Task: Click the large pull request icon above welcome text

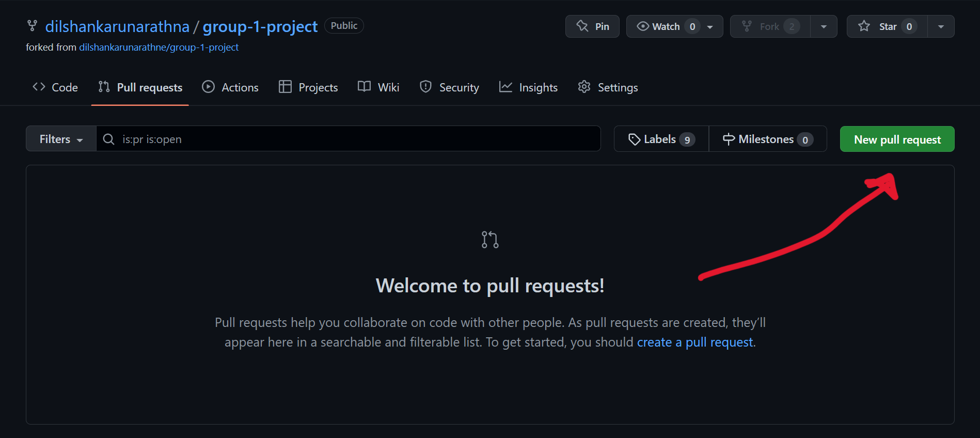Action: pos(490,240)
